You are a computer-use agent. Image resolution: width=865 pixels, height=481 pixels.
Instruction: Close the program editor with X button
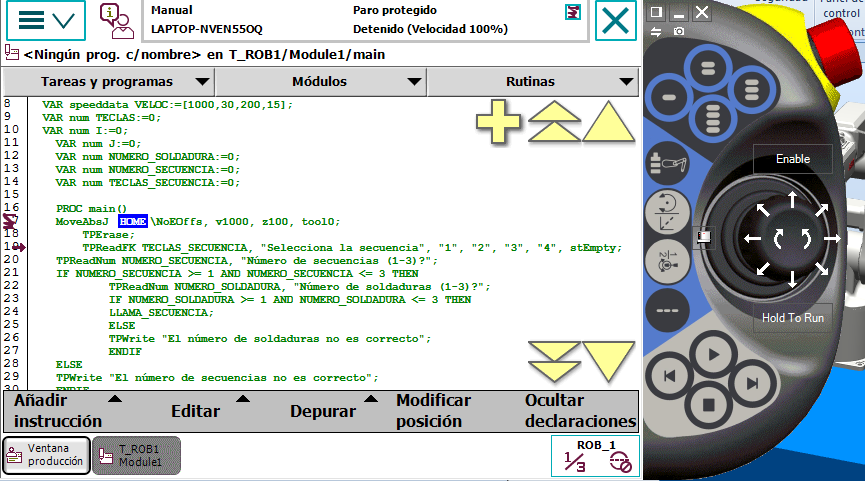615,21
